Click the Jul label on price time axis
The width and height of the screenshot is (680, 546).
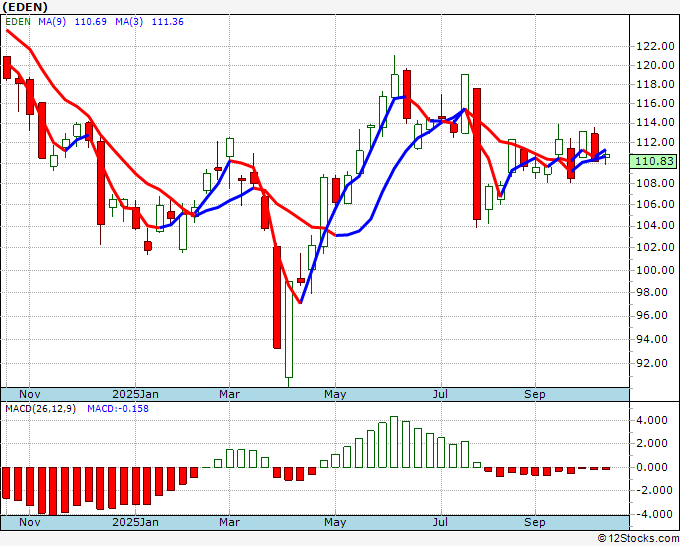(x=441, y=394)
